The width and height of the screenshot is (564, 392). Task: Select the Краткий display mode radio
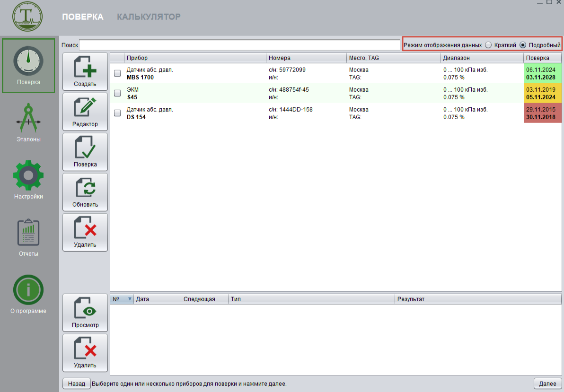488,45
